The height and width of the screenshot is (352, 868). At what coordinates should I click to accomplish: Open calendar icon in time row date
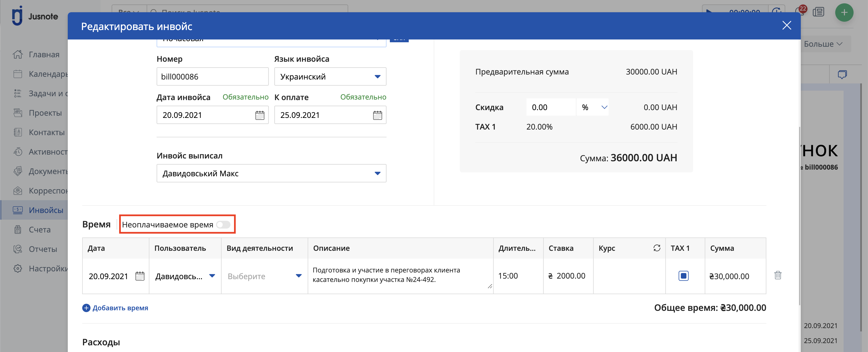(x=139, y=276)
